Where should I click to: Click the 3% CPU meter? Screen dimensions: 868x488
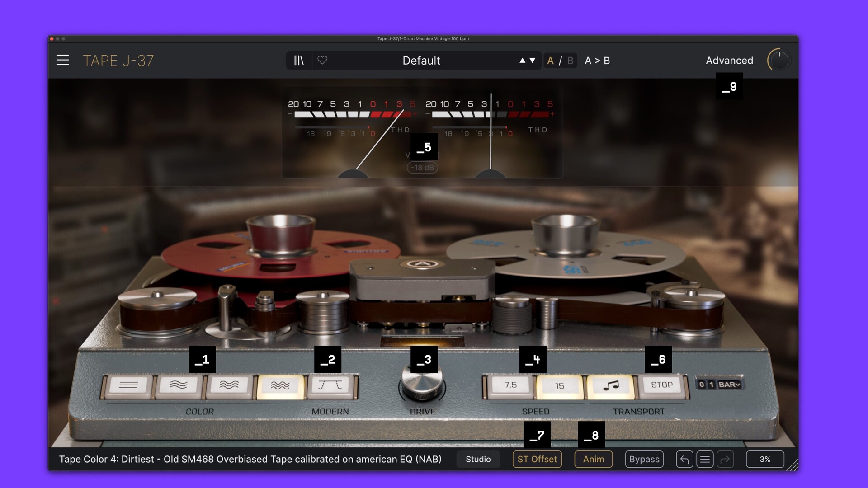pos(765,459)
